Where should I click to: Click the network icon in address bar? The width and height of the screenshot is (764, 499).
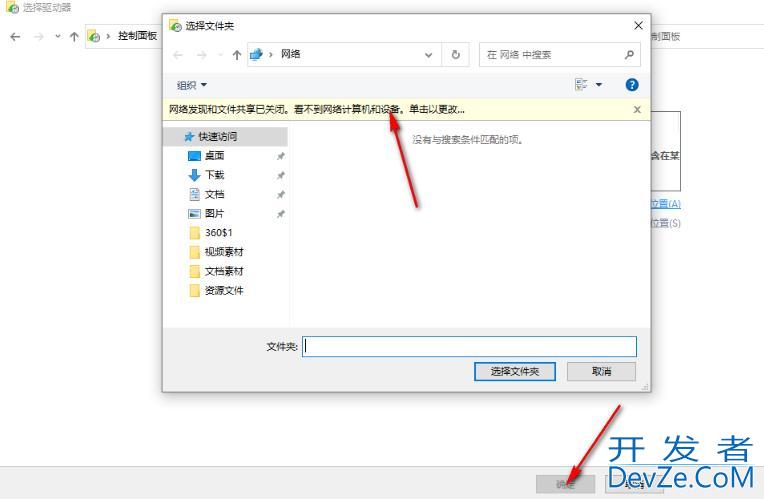256,55
